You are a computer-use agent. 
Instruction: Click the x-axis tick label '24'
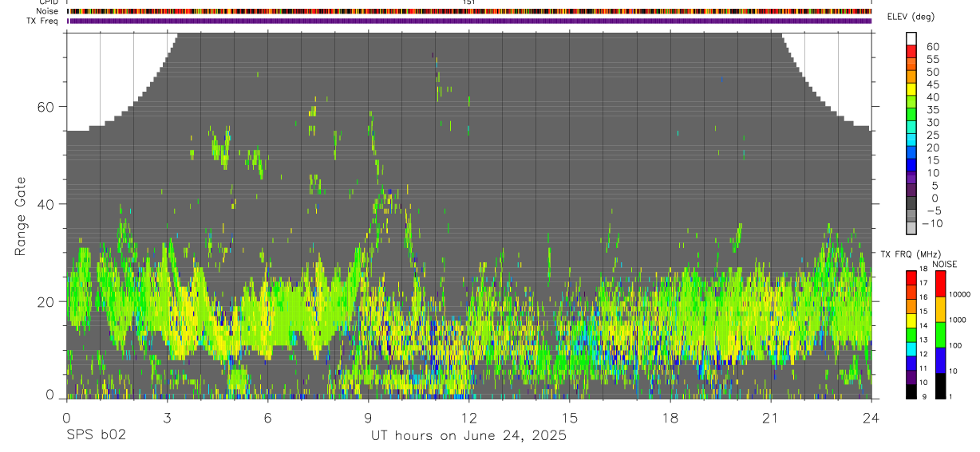(x=871, y=418)
